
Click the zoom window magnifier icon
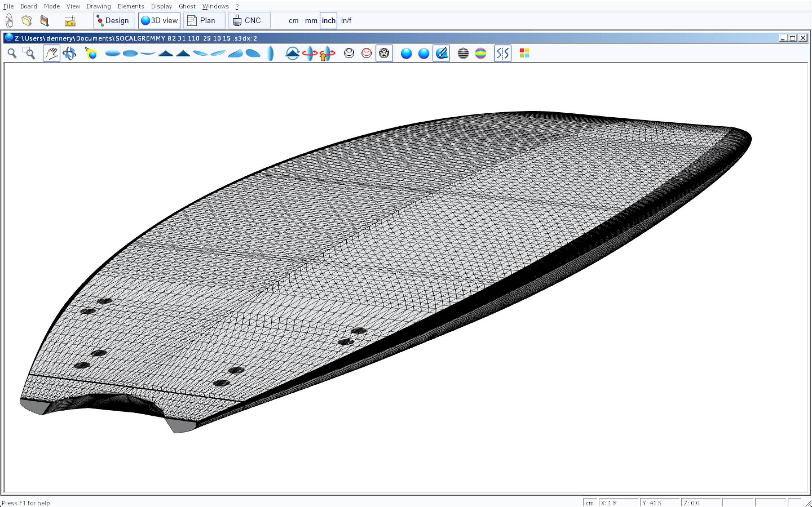[29, 53]
